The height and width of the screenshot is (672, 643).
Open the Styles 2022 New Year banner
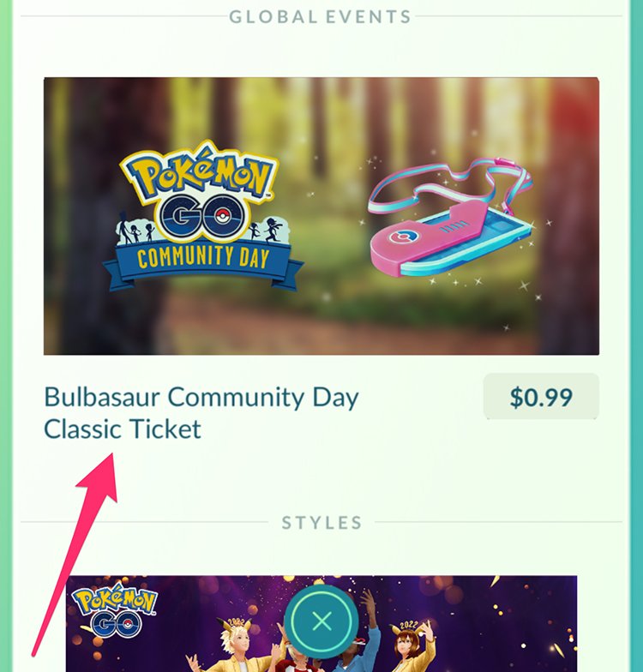(x=321, y=624)
